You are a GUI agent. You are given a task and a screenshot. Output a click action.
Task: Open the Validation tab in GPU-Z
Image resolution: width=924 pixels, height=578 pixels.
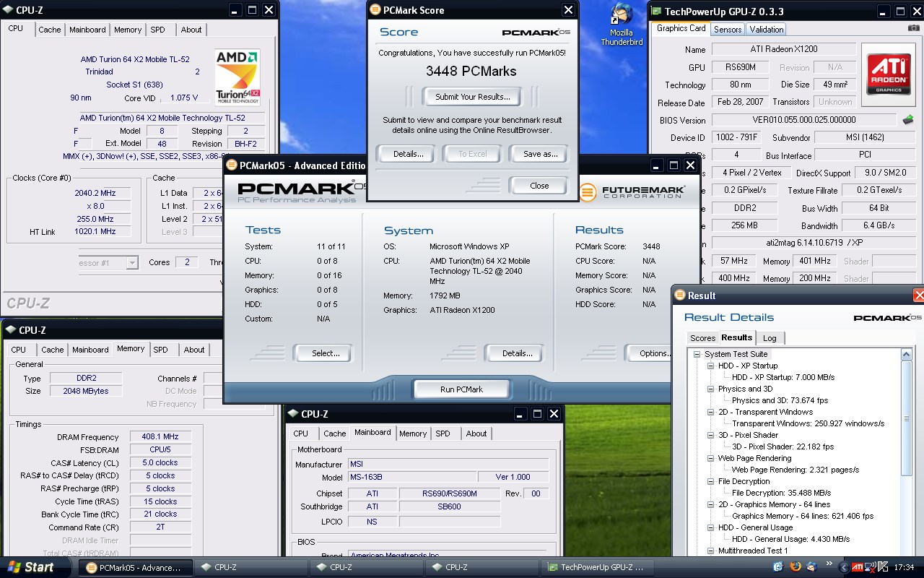point(766,30)
